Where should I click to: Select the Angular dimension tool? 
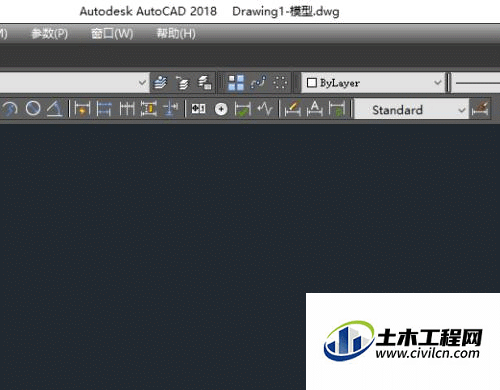tap(55, 109)
